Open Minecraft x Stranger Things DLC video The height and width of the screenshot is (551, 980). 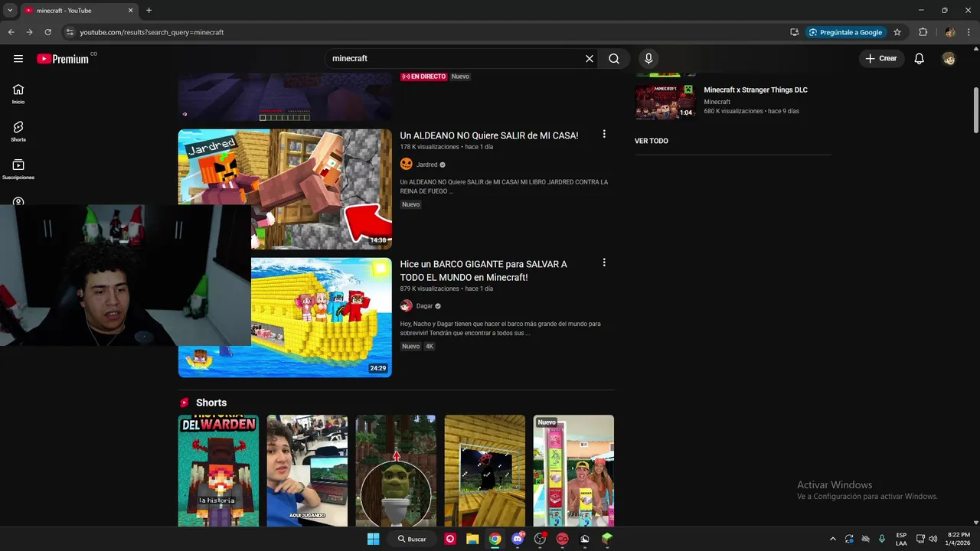[x=756, y=90]
